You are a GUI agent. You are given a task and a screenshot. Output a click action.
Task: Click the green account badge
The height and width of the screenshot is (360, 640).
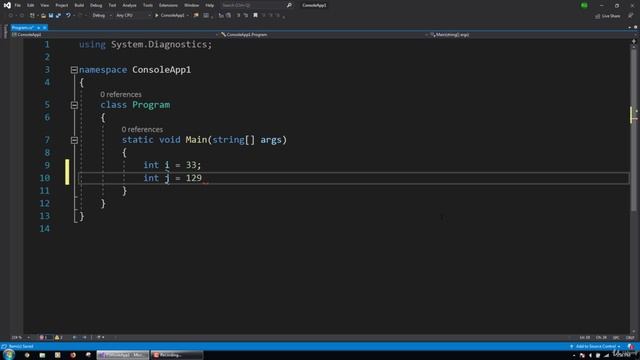584,5
